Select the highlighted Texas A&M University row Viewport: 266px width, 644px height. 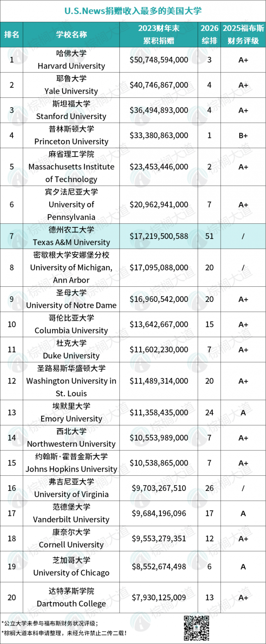(x=133, y=236)
